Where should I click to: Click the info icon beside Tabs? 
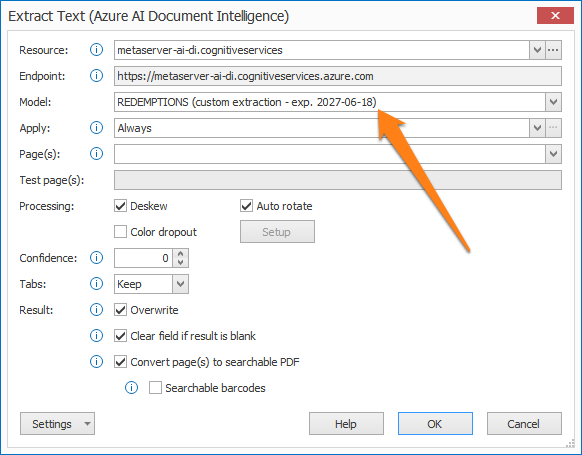[x=97, y=284]
